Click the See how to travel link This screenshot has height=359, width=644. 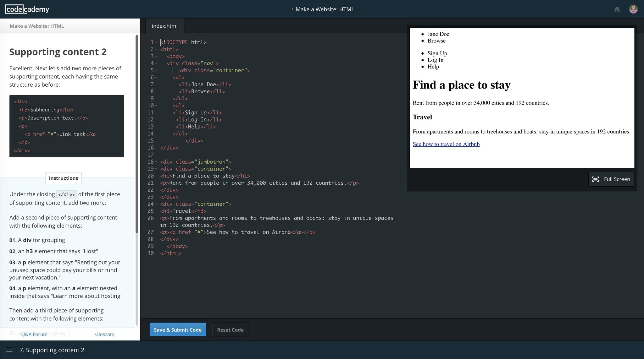point(446,144)
